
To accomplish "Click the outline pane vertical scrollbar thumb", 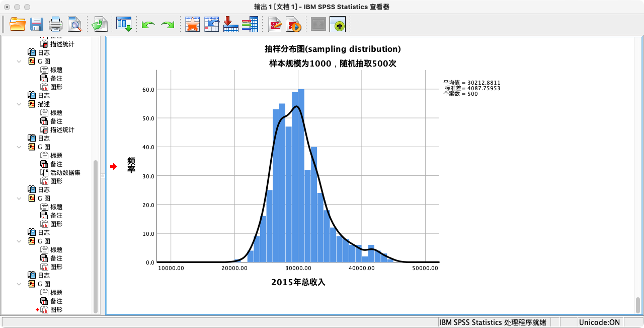I will pos(96,236).
